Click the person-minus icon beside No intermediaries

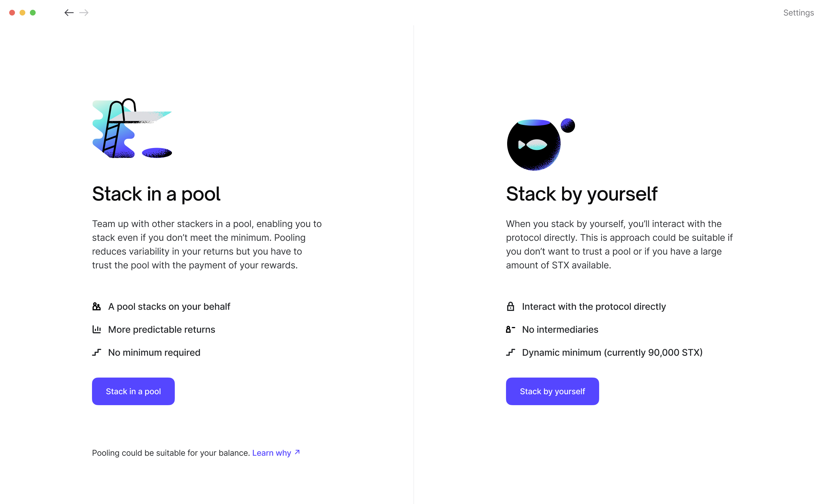click(510, 329)
